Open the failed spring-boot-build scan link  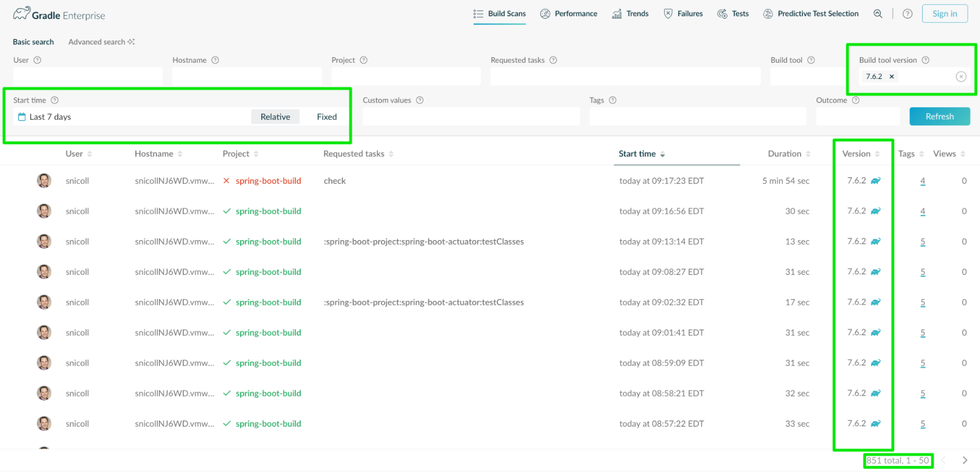click(268, 181)
